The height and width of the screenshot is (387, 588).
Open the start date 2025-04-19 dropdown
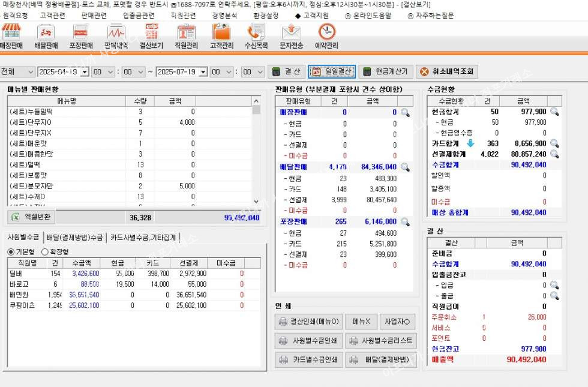coord(84,72)
